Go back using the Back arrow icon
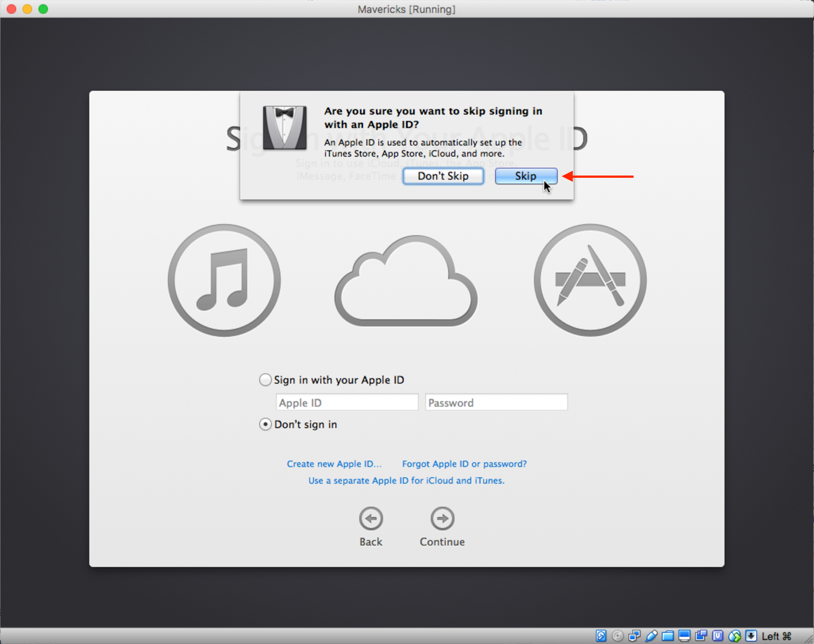 371,519
